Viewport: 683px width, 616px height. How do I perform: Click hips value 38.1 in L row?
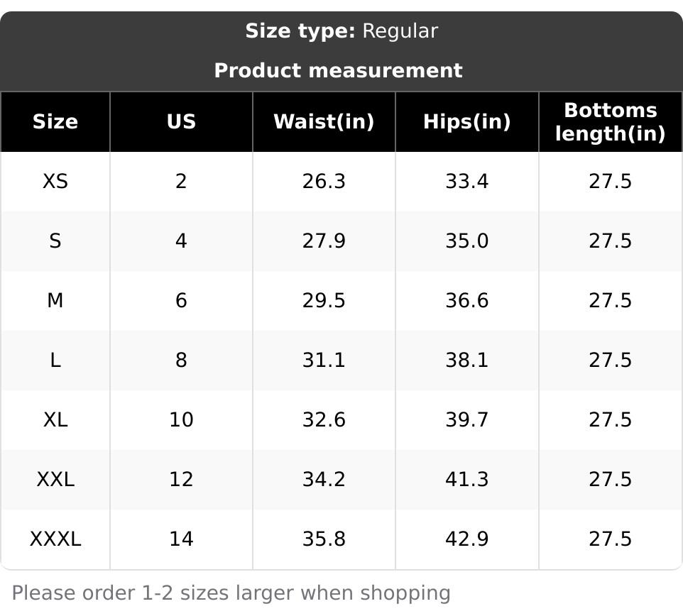pyautogui.click(x=466, y=361)
